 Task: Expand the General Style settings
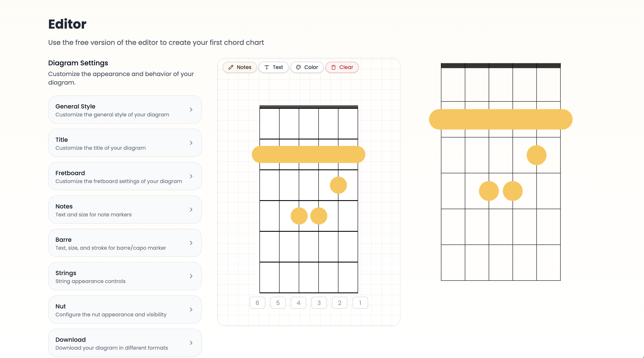click(125, 110)
